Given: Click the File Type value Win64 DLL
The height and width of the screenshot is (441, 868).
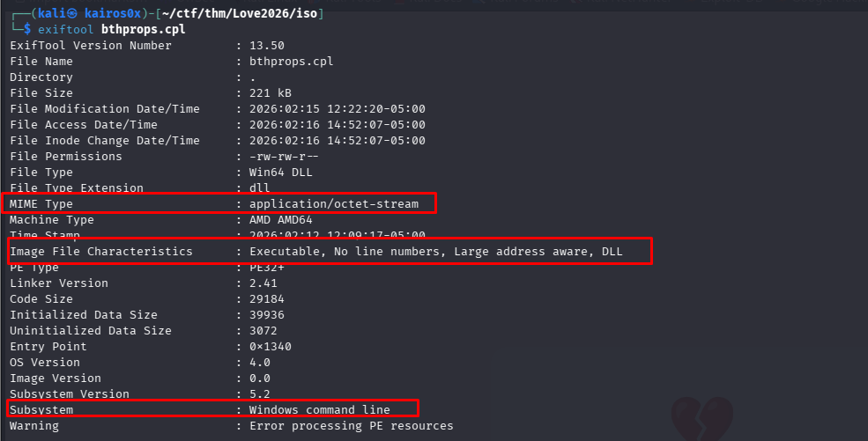Looking at the screenshot, I should (281, 173).
